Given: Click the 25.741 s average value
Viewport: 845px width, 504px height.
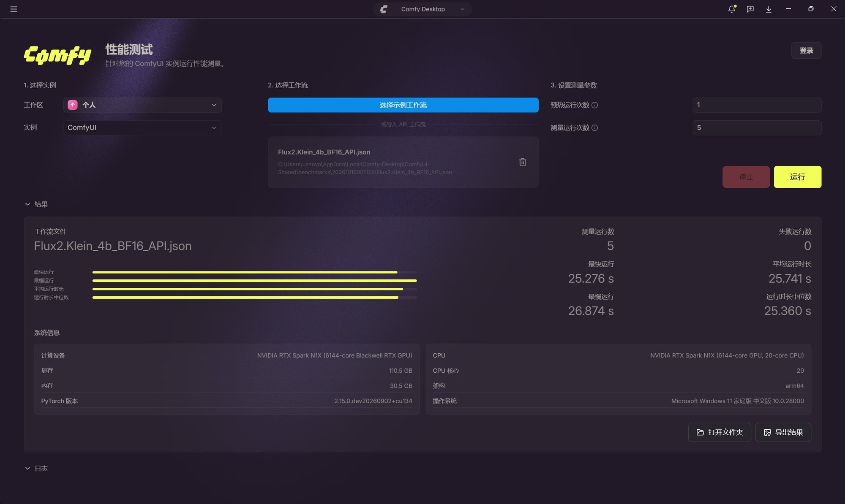Looking at the screenshot, I should click(x=790, y=279).
